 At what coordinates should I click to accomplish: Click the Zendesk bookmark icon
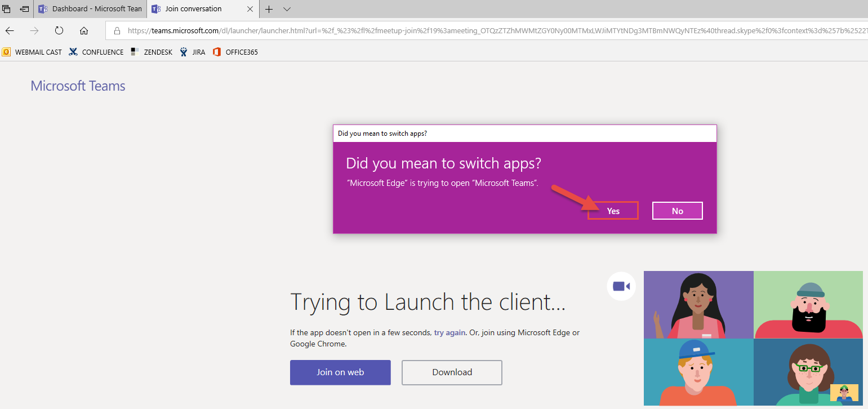coord(135,52)
